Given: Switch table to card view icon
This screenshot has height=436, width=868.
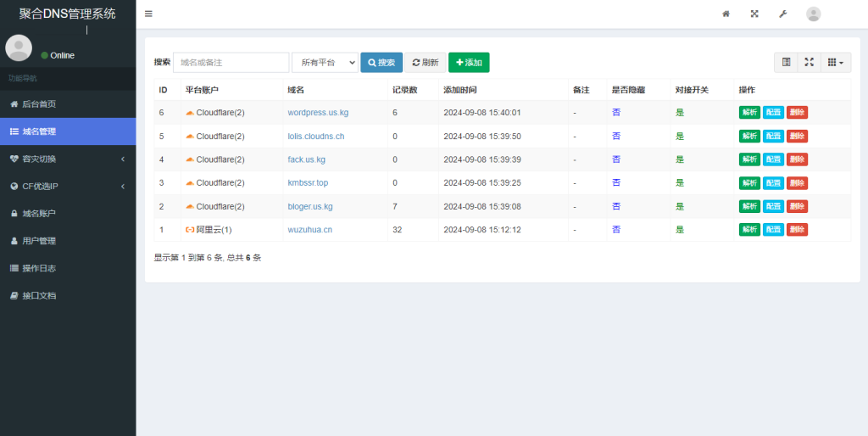Looking at the screenshot, I should coord(786,63).
